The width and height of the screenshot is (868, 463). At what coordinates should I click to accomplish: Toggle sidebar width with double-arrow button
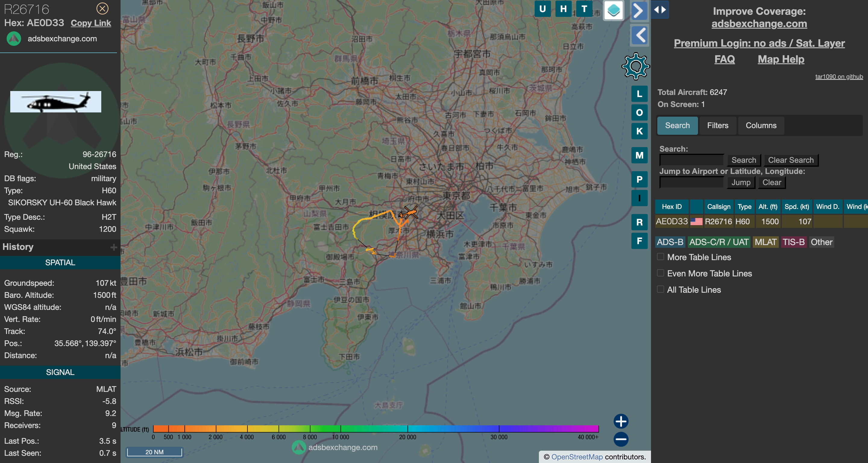click(x=660, y=9)
